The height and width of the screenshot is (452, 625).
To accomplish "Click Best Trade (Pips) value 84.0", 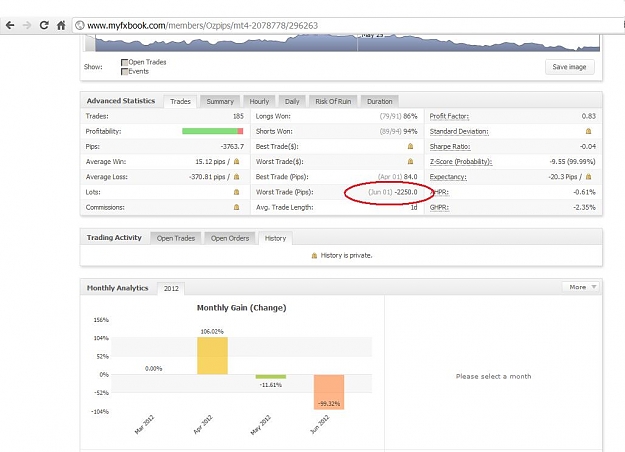I will coord(411,177).
